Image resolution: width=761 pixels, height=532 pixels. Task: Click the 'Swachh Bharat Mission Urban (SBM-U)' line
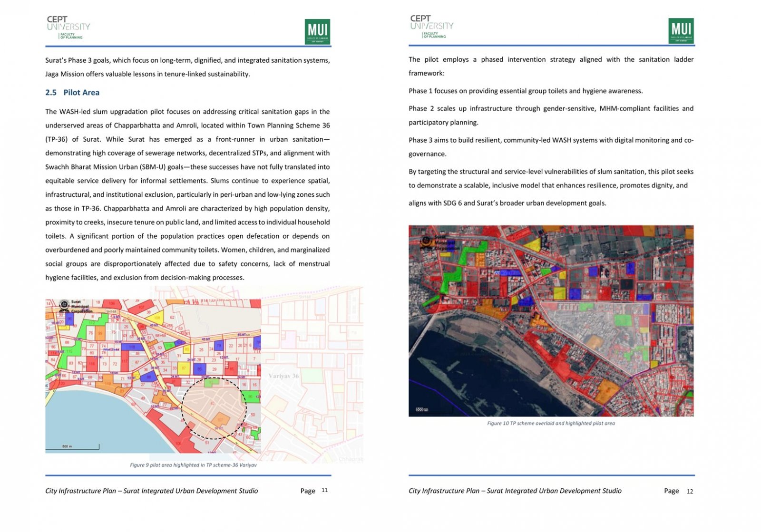(187, 167)
